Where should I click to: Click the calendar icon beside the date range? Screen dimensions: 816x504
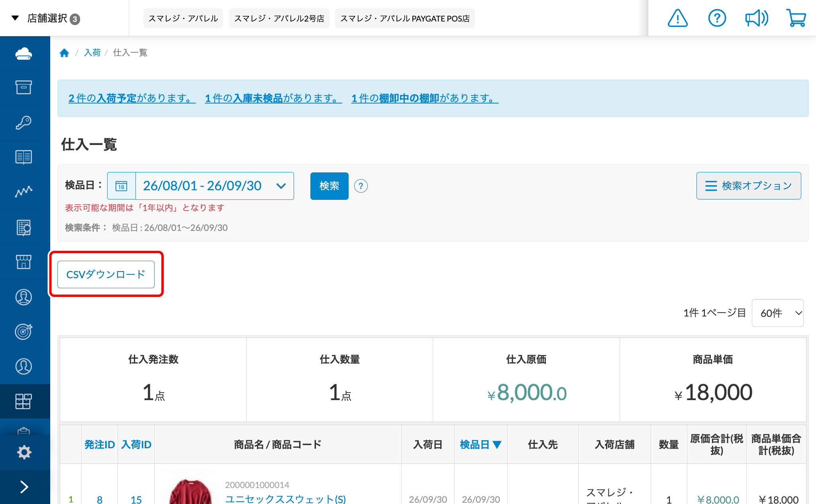122,186
